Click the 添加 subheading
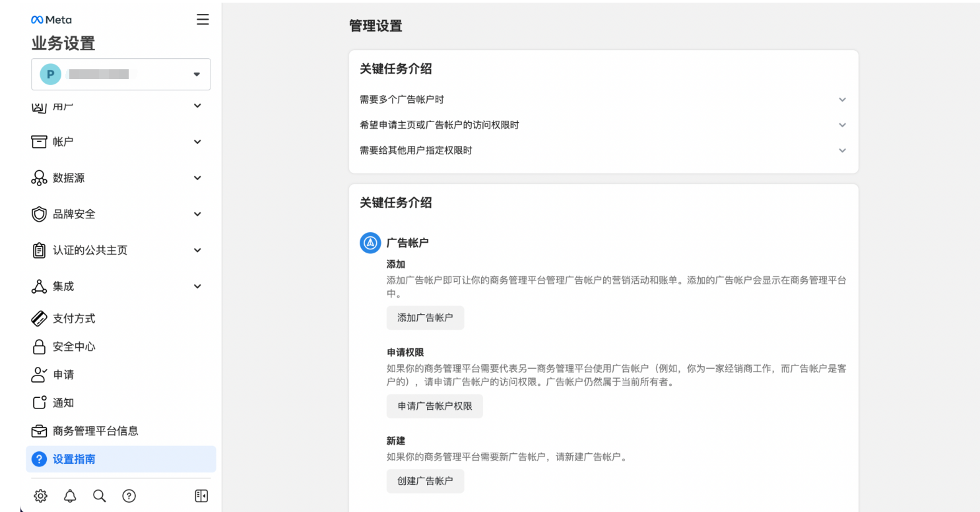Screen dimensions: 980x512 click(396, 265)
